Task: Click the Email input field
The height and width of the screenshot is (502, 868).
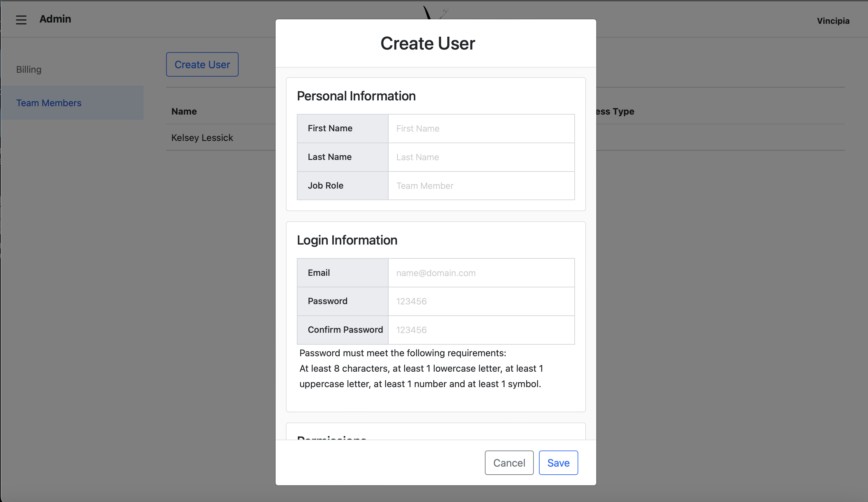Action: tap(481, 273)
